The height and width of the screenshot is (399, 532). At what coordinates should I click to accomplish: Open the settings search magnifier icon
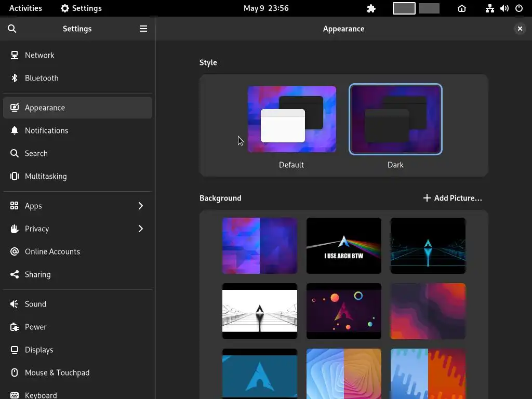click(12, 29)
